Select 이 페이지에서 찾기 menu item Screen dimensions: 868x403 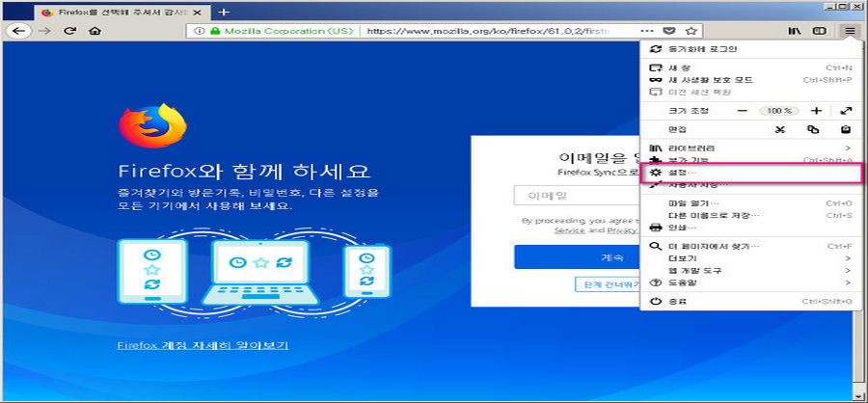coord(751,247)
